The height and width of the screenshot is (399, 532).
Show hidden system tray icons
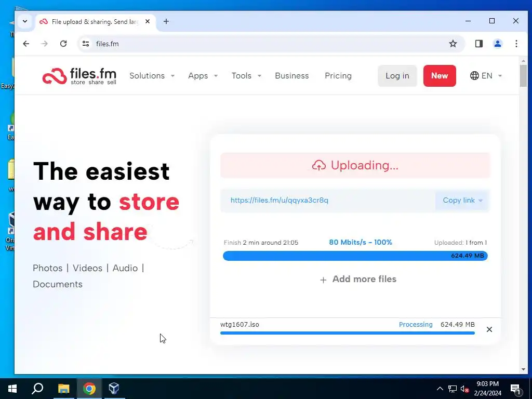[440, 389]
